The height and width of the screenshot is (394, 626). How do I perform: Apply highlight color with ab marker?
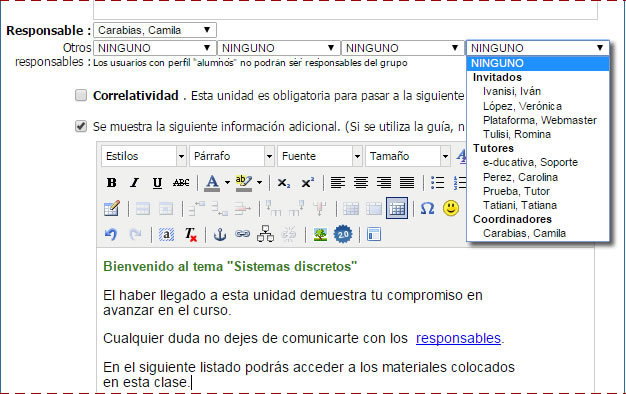[x=244, y=183]
